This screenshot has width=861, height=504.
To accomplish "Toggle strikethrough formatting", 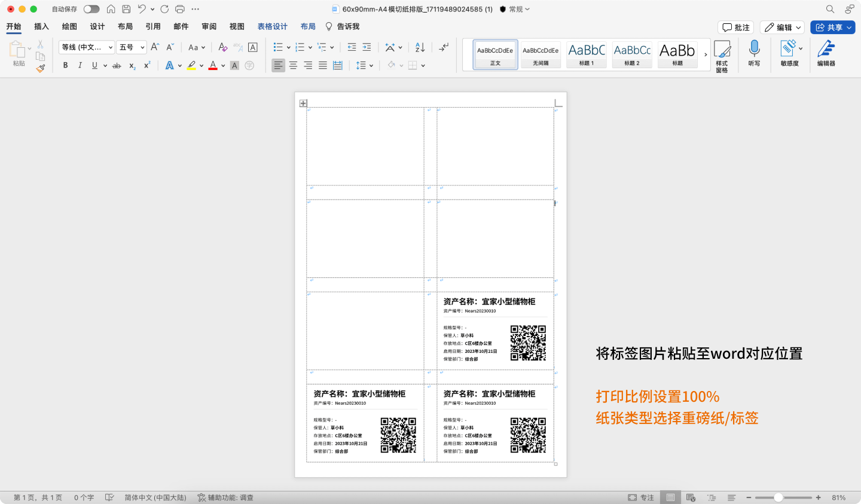I will (117, 65).
